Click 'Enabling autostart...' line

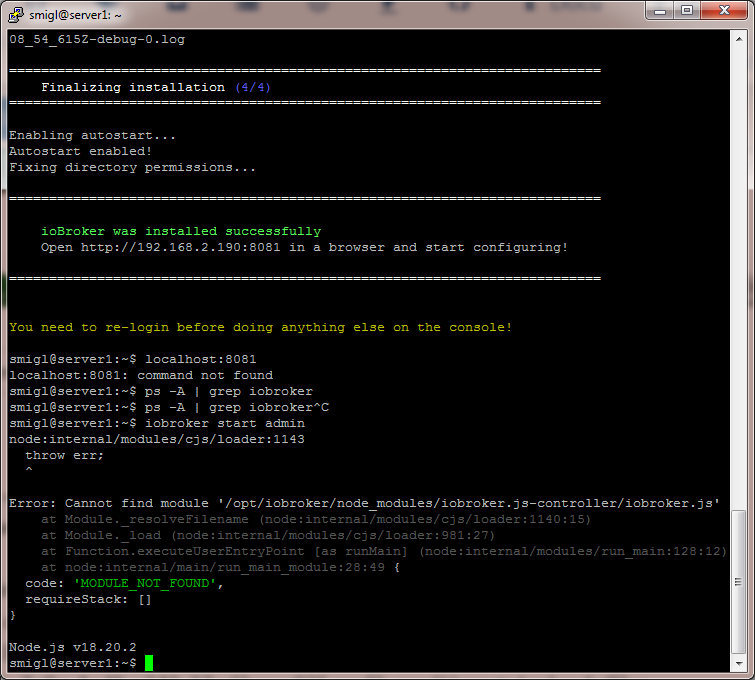click(92, 135)
